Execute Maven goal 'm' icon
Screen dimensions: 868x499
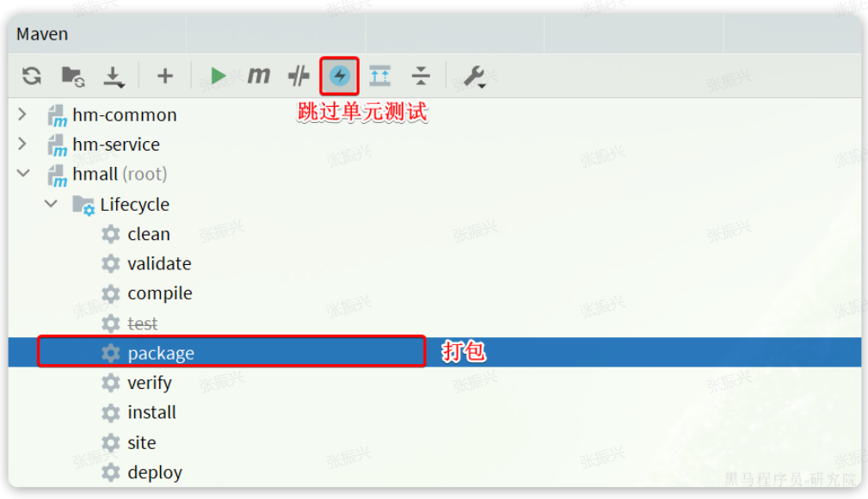point(259,76)
